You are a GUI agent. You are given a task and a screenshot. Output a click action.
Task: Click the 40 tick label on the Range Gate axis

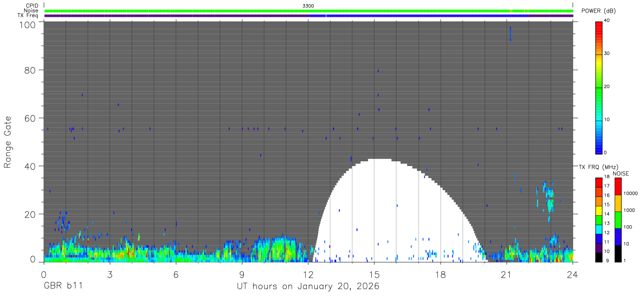30,166
